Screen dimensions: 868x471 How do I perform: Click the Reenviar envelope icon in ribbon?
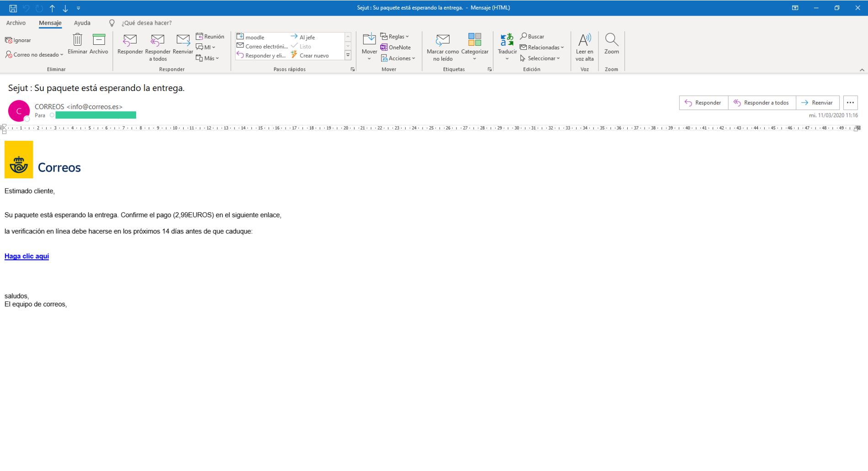[183, 41]
